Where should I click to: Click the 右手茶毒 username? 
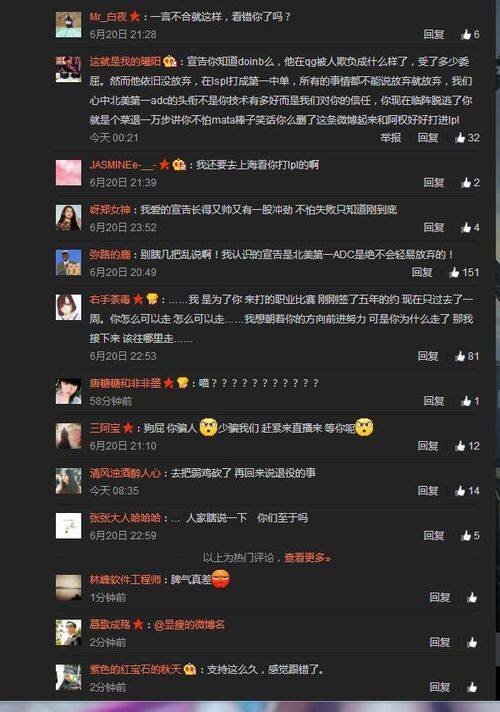pos(109,299)
